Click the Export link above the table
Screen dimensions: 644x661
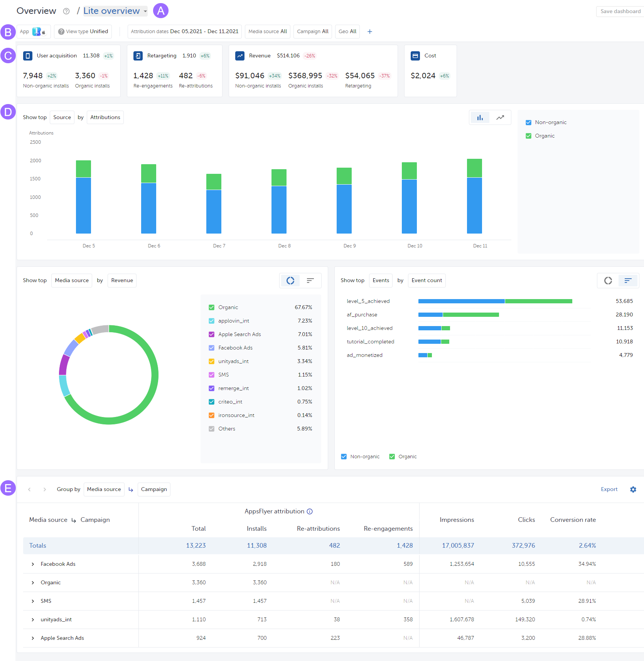point(609,489)
